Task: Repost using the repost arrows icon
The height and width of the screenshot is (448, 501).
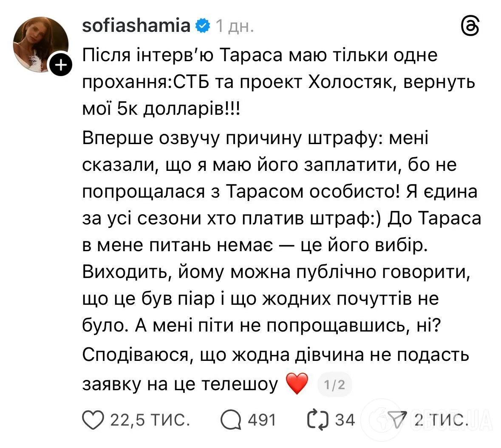Action: pyautogui.click(x=319, y=420)
